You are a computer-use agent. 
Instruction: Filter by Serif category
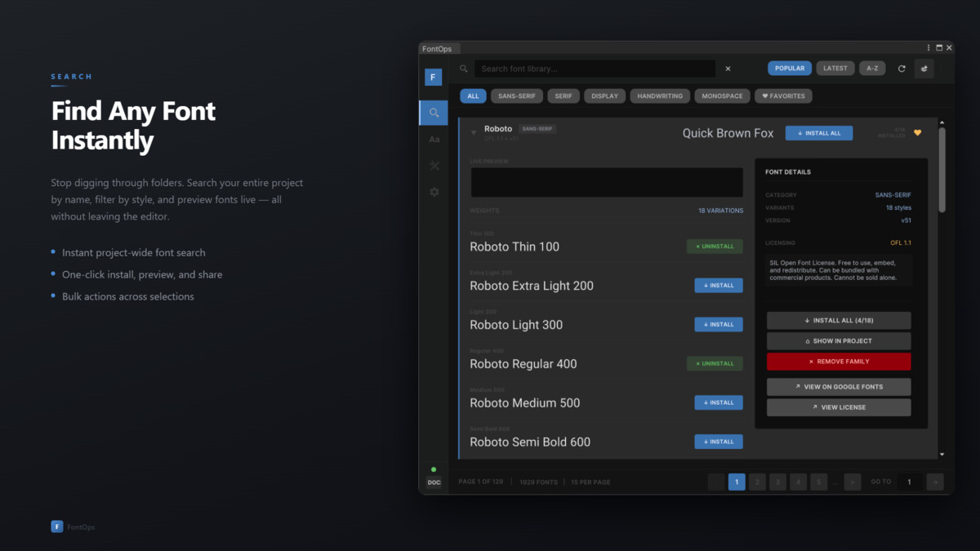coord(563,96)
